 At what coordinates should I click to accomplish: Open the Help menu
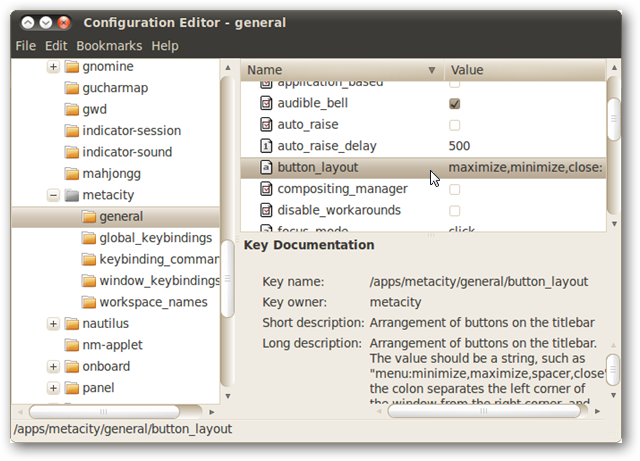[165, 46]
